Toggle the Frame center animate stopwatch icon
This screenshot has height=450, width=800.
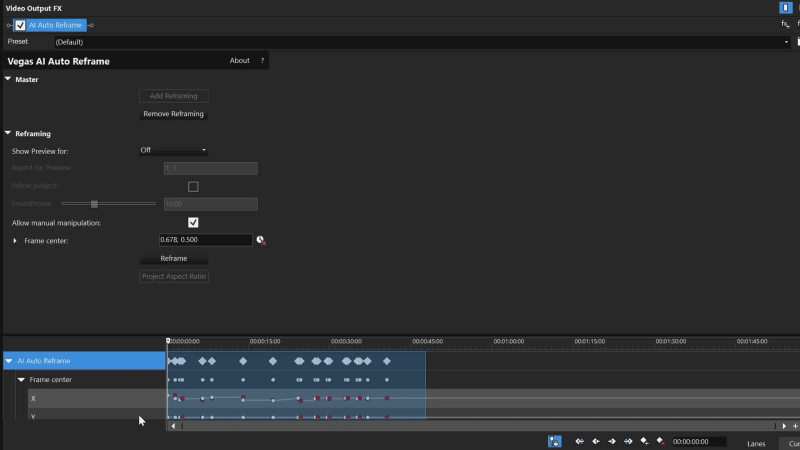click(261, 240)
